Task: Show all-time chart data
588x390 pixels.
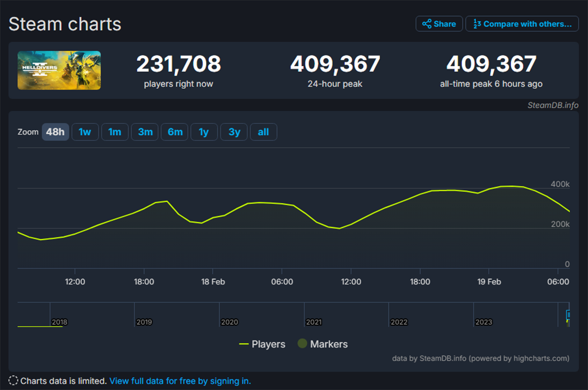Action: click(263, 132)
